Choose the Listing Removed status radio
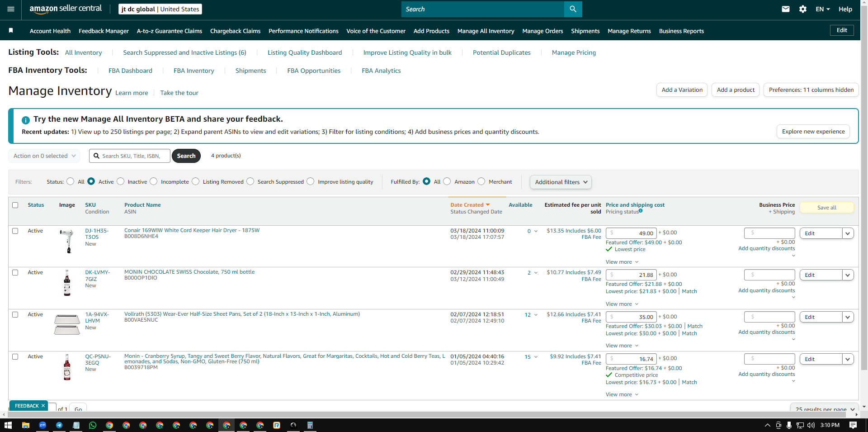This screenshot has height=432, width=868. click(x=195, y=181)
